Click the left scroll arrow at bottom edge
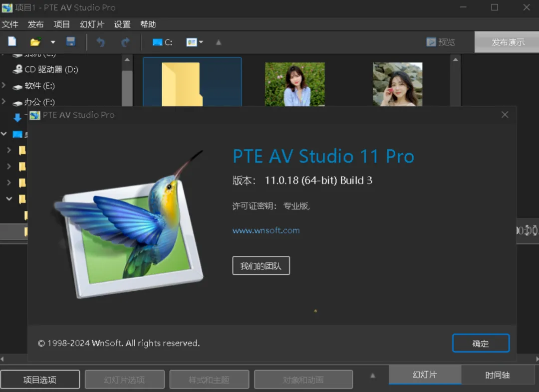 coord(2,359)
